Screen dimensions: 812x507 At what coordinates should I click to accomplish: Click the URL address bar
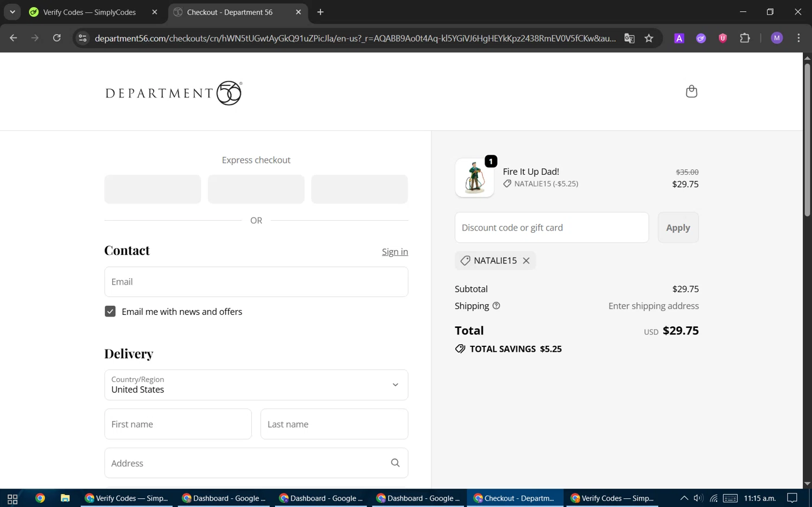coord(355,38)
